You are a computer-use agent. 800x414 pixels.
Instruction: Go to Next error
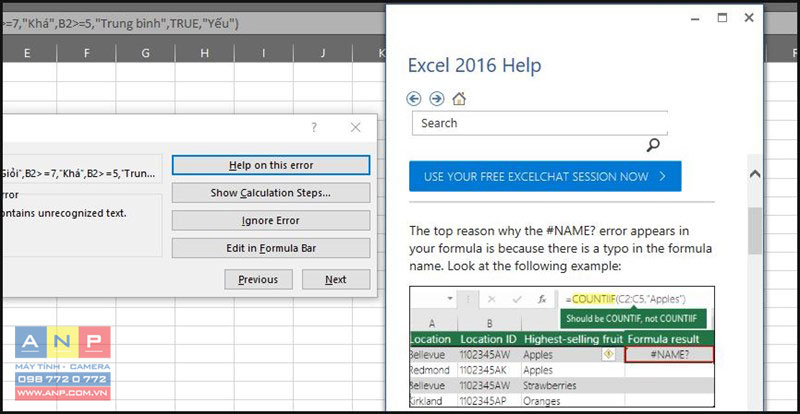tap(336, 280)
